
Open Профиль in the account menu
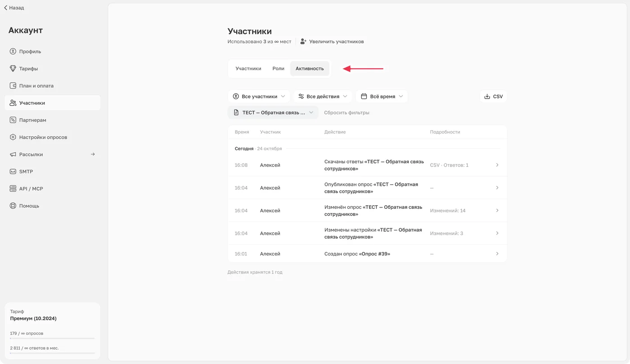53,51
